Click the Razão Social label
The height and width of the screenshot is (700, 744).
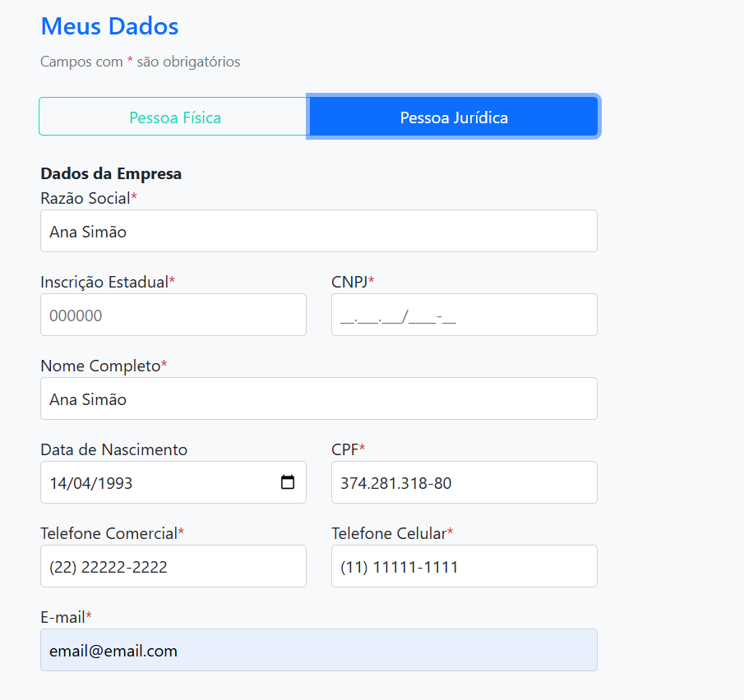[85, 198]
